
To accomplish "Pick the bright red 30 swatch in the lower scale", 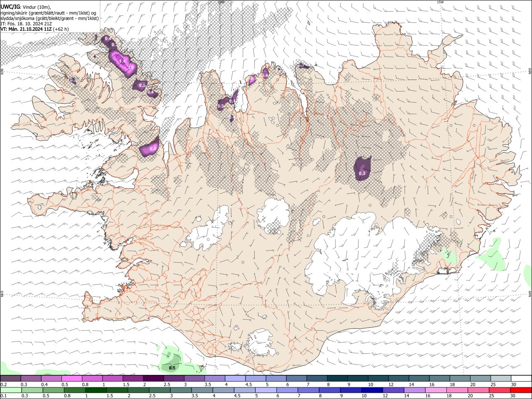I will click(521, 390).
